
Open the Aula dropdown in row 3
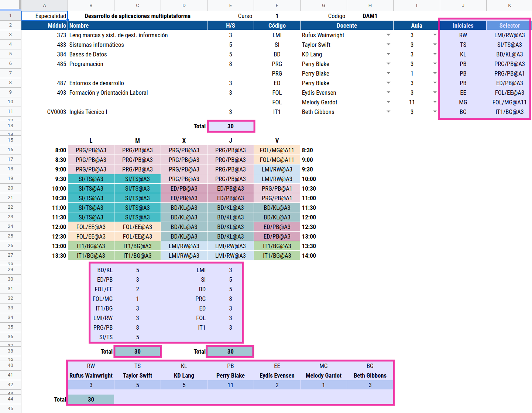[435, 35]
